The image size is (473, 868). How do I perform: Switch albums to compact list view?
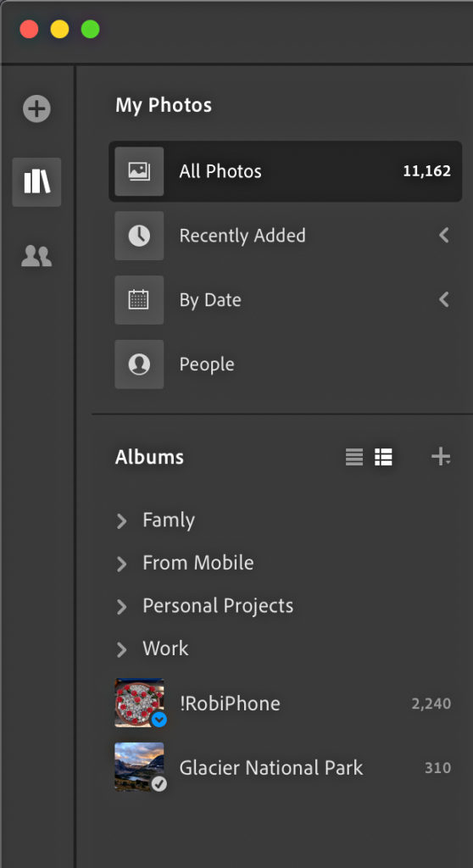point(354,457)
